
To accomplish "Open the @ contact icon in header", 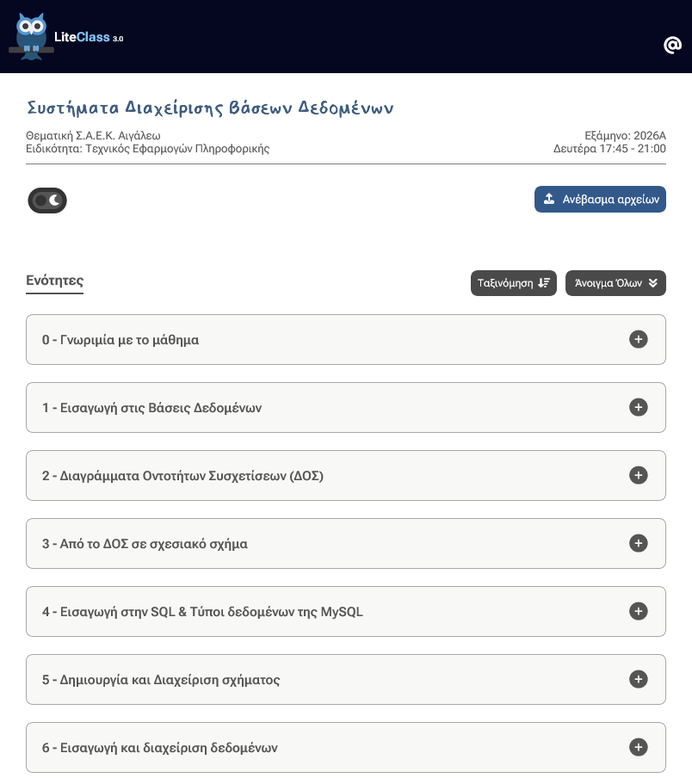I will [672, 45].
